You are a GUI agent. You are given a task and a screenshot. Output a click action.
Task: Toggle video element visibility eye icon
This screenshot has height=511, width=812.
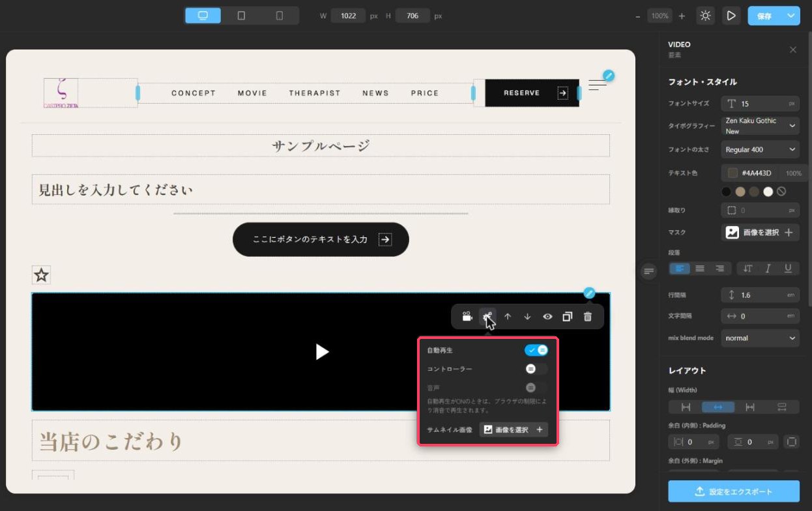coord(547,317)
